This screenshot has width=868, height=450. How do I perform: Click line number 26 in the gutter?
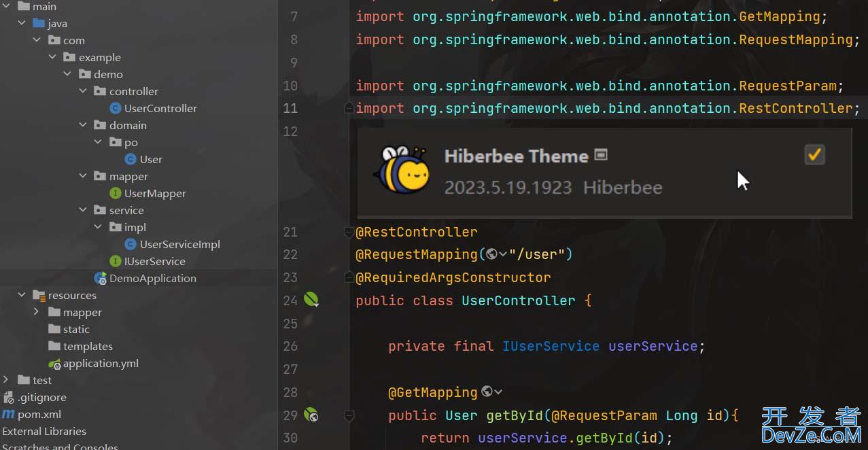click(290, 346)
